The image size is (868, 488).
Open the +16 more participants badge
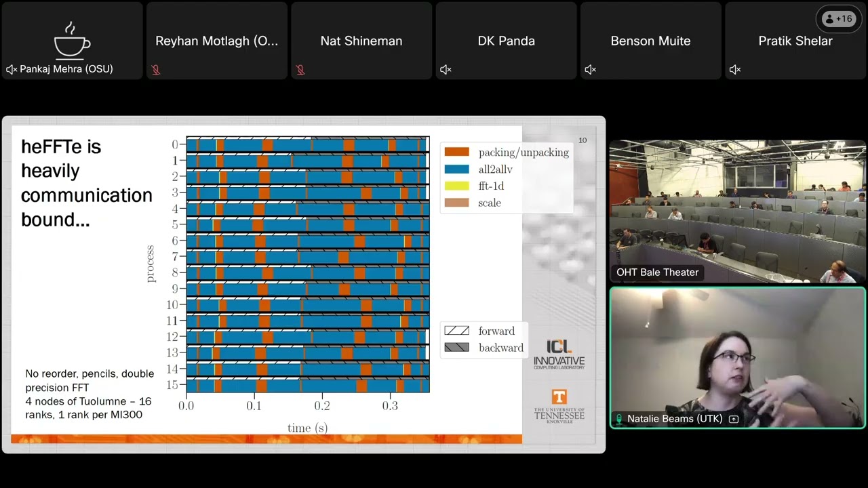[837, 19]
